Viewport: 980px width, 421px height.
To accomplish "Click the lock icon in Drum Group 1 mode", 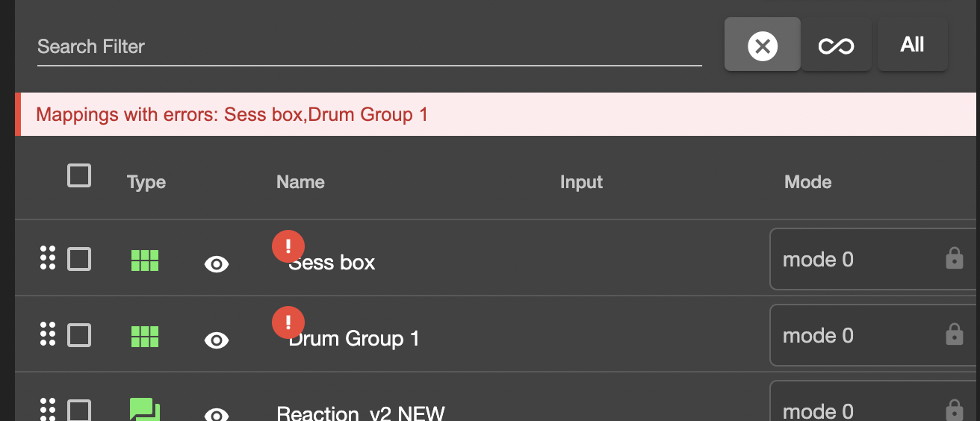I will click(954, 335).
